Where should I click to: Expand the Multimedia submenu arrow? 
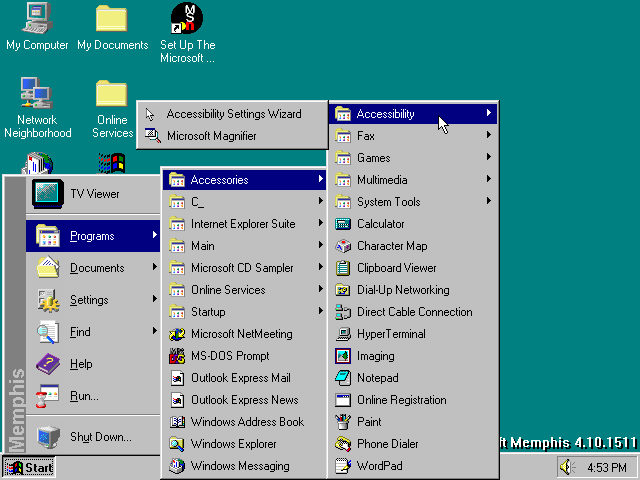pyautogui.click(x=489, y=179)
